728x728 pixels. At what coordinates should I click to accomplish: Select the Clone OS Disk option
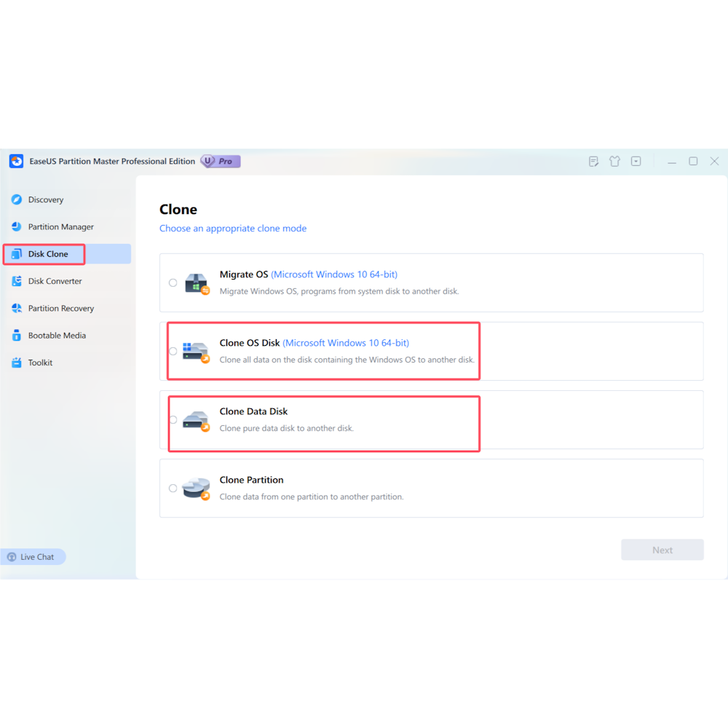(173, 351)
